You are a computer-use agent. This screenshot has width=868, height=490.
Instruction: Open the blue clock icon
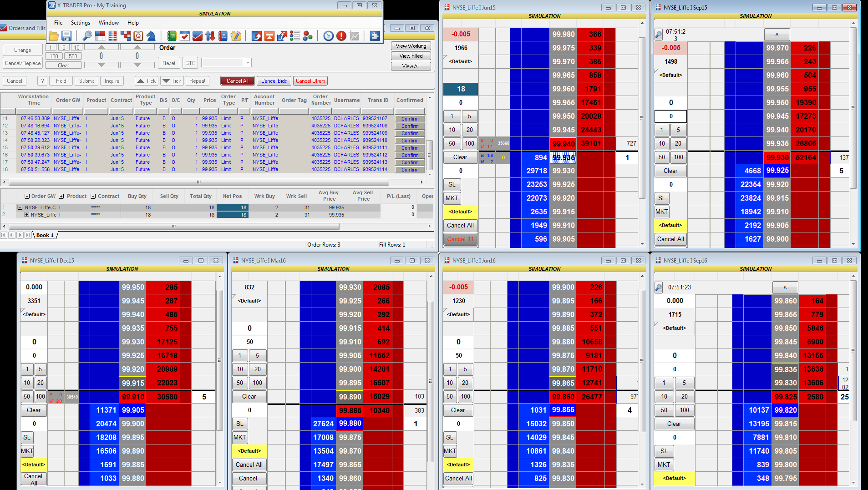point(329,36)
